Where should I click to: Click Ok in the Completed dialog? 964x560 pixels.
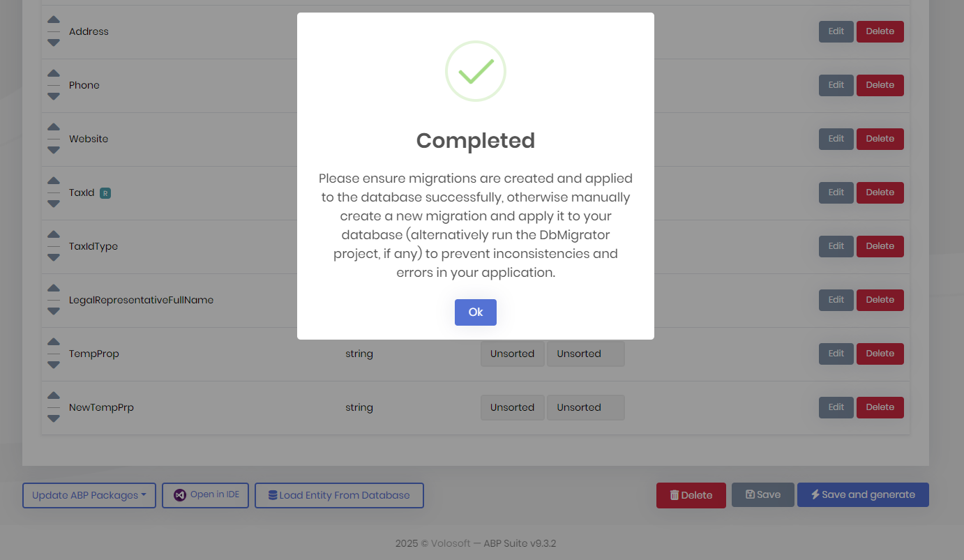point(475,312)
